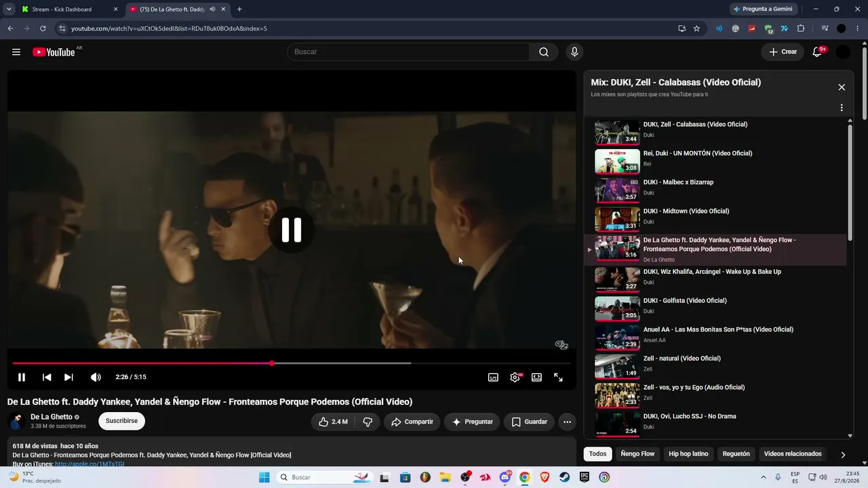Open the player settings gear
Viewport: 868px width, 488px height.
[515, 378]
